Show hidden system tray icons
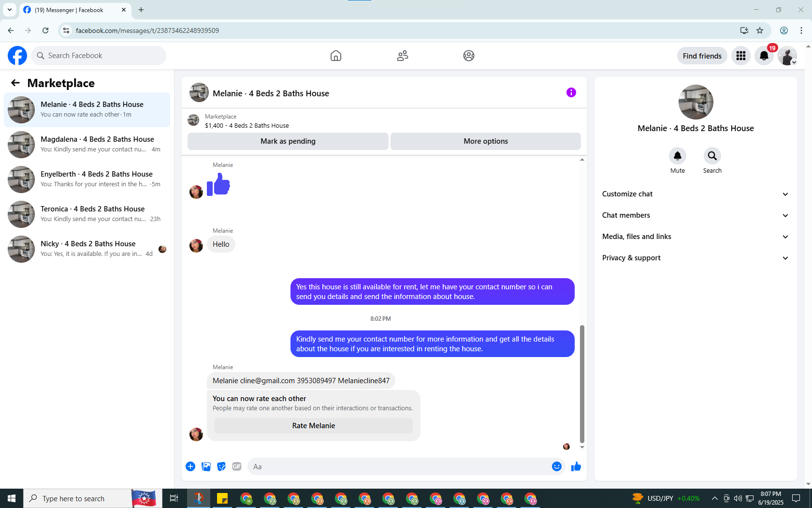812x508 pixels. [x=714, y=498]
